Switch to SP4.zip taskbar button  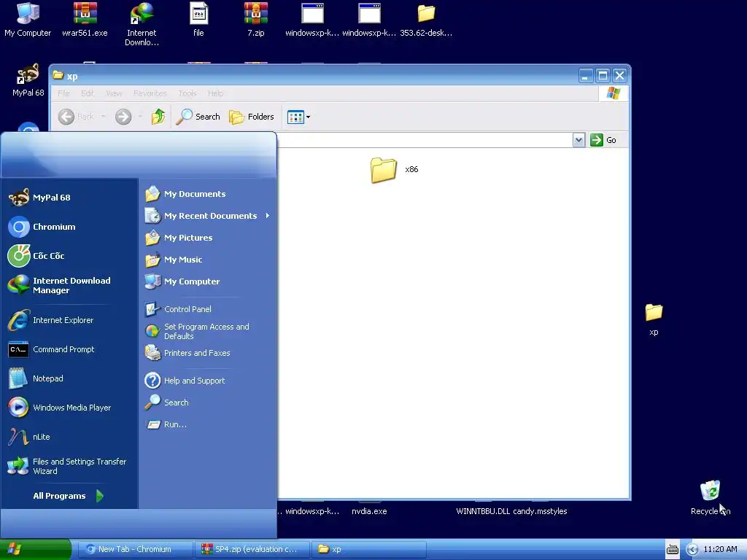252,549
